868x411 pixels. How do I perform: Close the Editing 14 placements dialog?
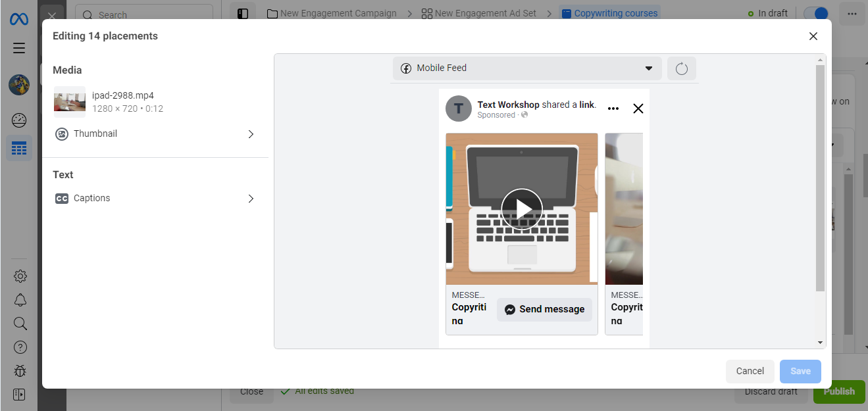[x=813, y=36]
